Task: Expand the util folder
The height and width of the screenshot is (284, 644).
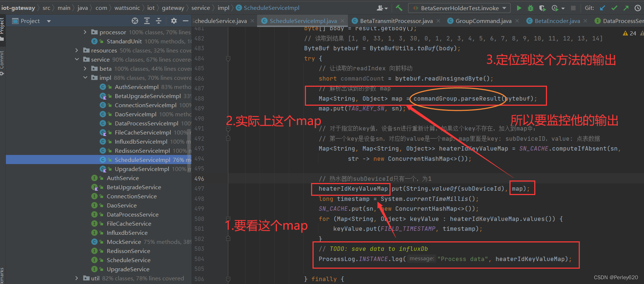Action: [77, 278]
